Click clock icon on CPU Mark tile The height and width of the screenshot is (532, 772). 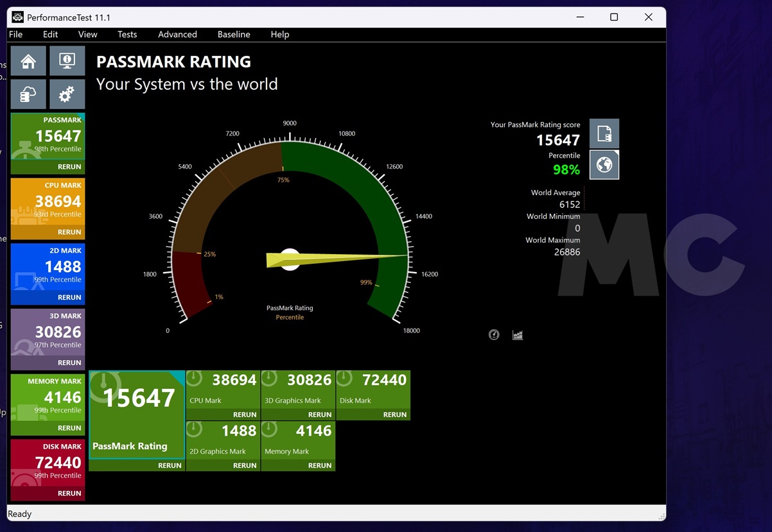[194, 379]
